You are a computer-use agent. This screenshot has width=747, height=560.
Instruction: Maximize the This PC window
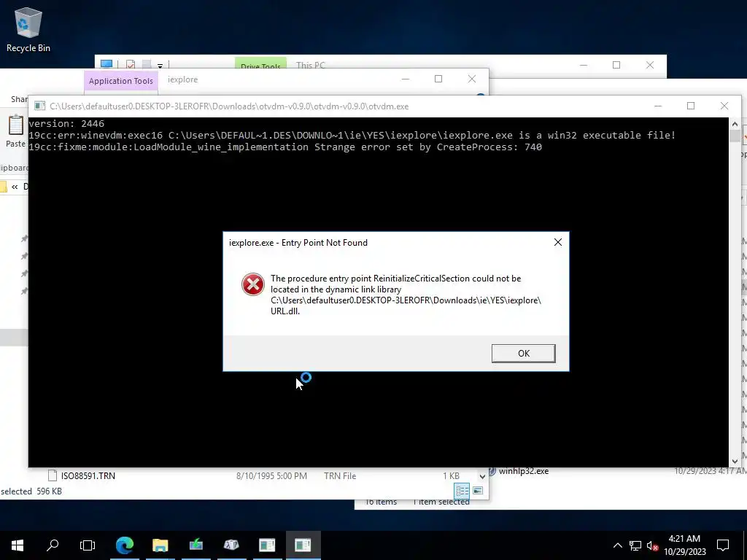coord(616,65)
